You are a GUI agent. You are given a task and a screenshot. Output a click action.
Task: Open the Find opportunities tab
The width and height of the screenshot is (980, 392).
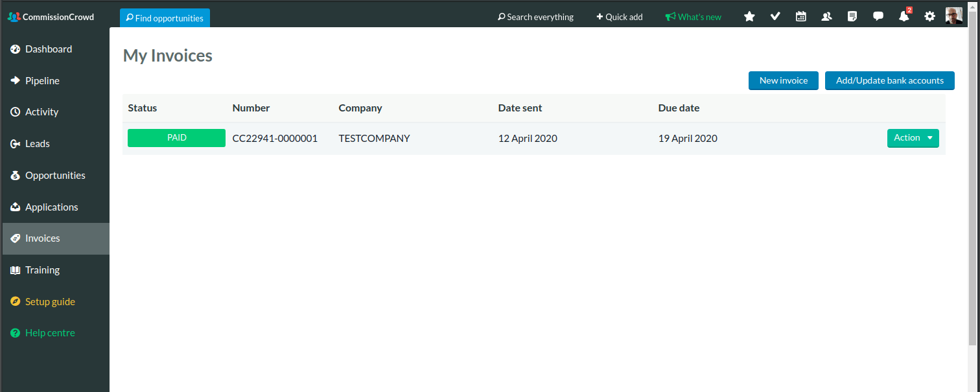(165, 18)
